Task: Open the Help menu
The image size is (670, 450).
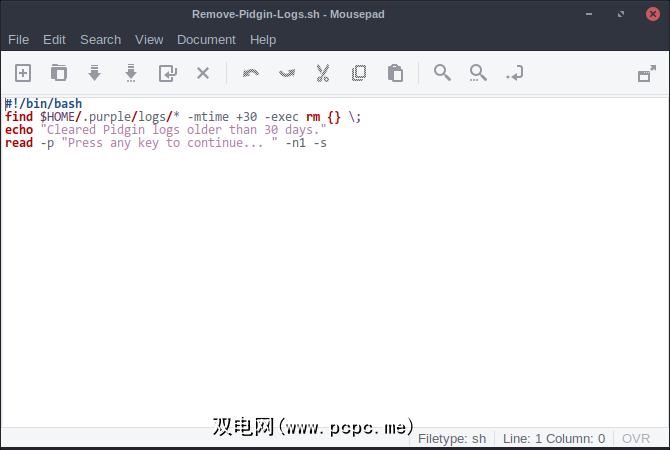Action: coord(263,40)
